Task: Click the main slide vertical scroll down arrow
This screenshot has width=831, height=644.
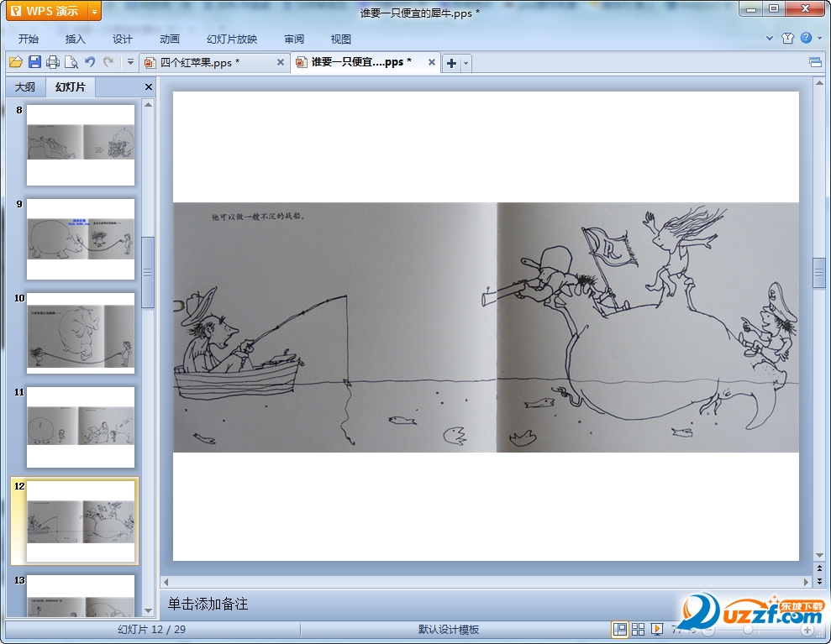Action: tap(819, 555)
